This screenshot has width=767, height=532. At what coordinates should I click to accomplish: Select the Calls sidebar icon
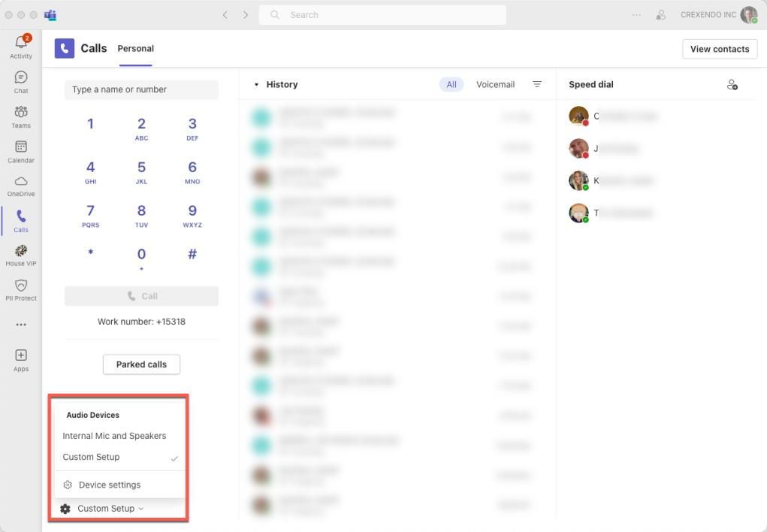(x=21, y=221)
